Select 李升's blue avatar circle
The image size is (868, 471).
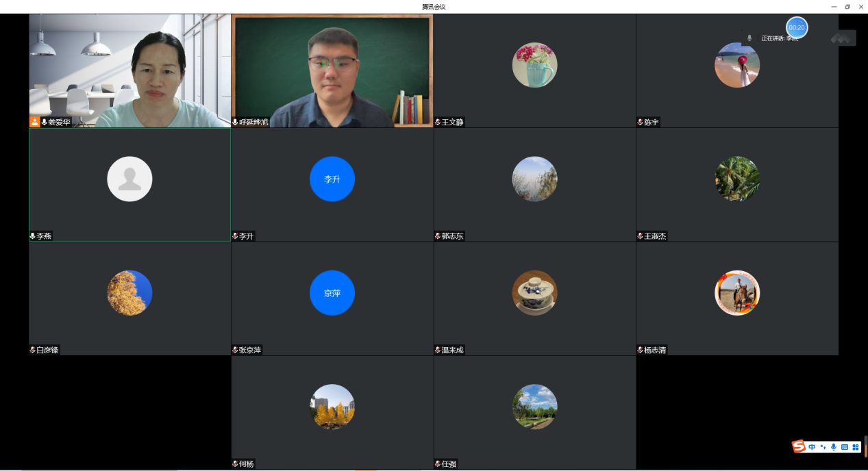[332, 179]
